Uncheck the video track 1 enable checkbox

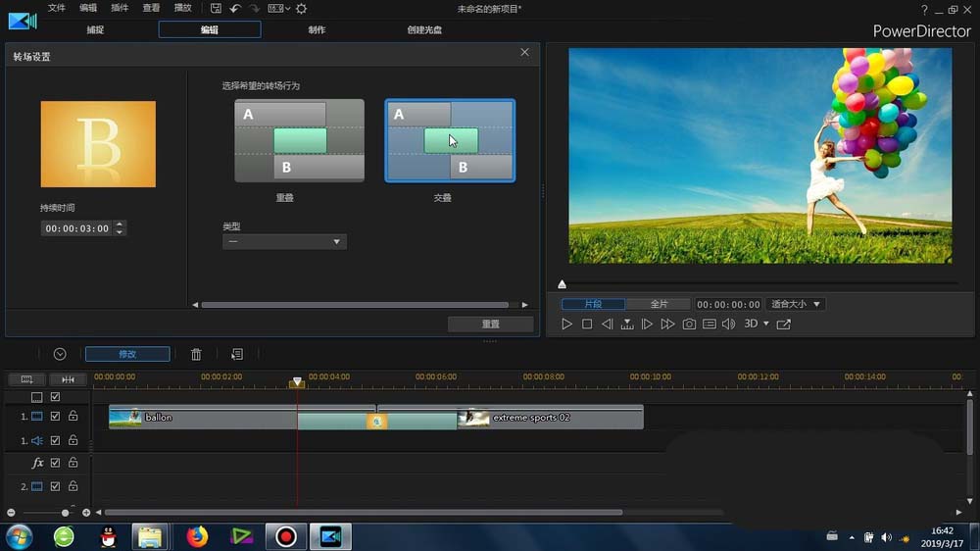coord(55,417)
